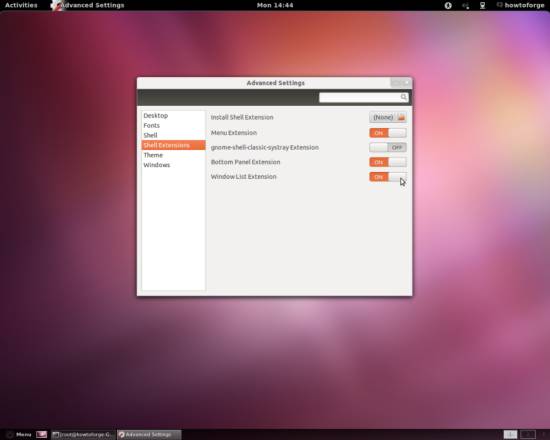The height and width of the screenshot is (440, 550).
Task: Open the Install Shell Extension file chooser
Action: pyautogui.click(x=388, y=117)
